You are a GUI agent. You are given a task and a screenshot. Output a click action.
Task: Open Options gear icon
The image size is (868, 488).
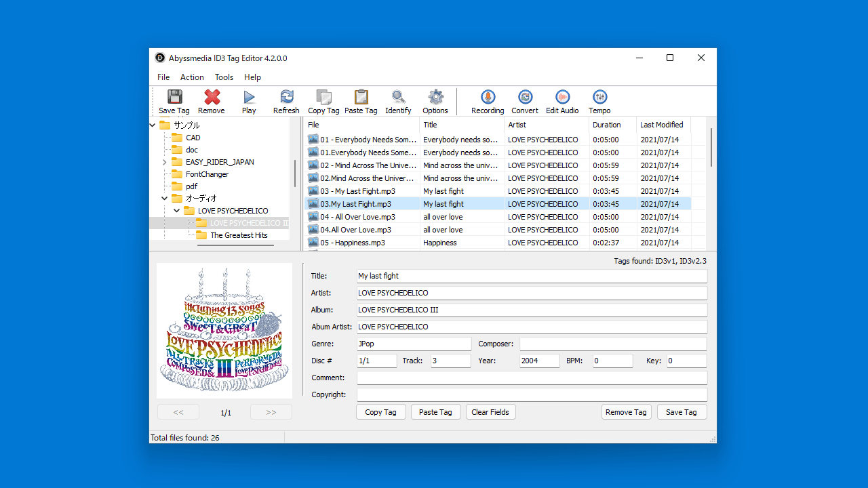(435, 97)
